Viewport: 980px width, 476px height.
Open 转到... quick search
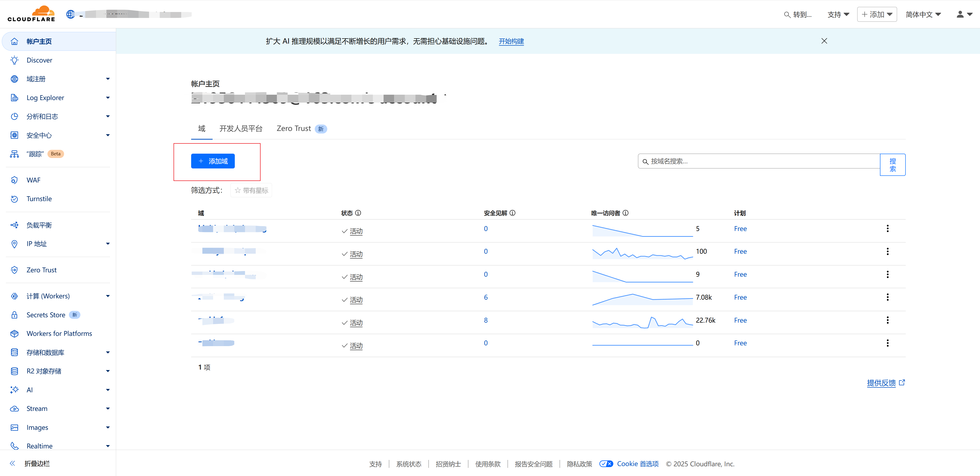coord(798,15)
